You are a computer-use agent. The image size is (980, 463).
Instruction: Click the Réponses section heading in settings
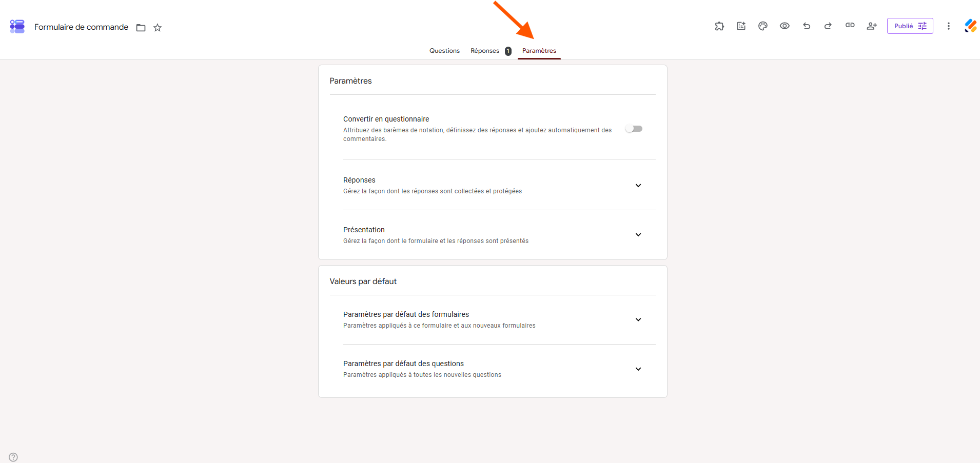pos(359,180)
